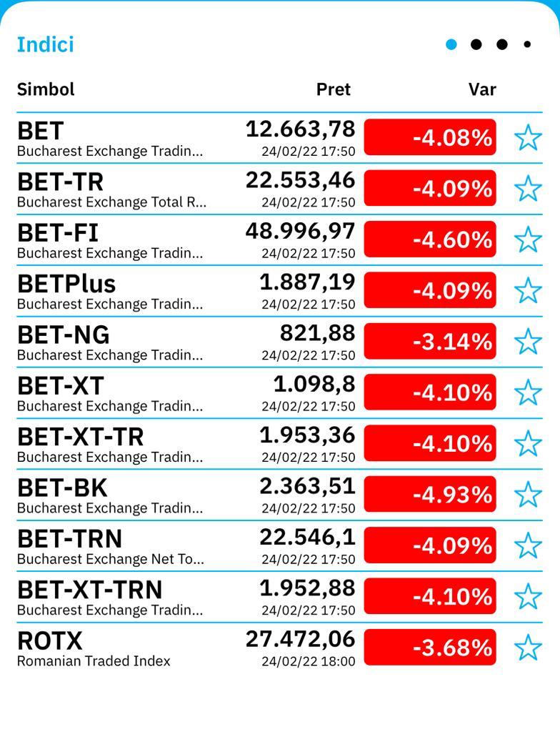Image resolution: width=560 pixels, height=732 pixels.
Task: Select the BET-FI symbol name
Action: point(58,233)
